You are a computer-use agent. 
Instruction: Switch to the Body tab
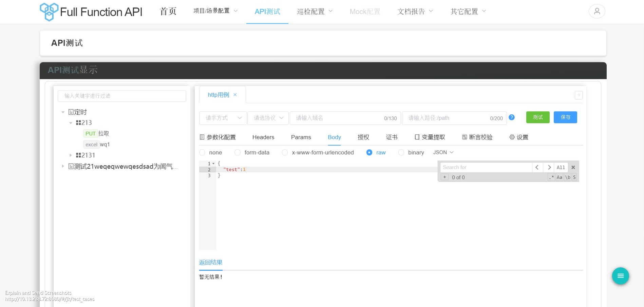point(334,137)
